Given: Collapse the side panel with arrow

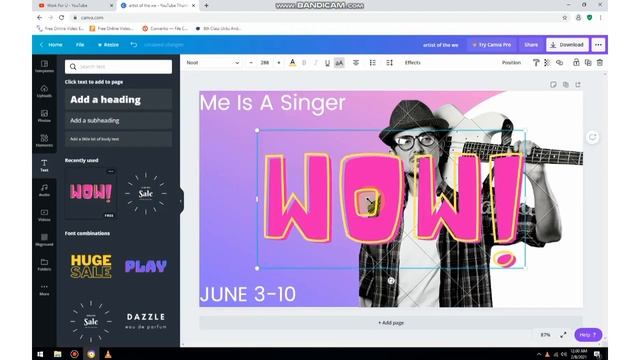Looking at the screenshot, I should (x=181, y=200).
